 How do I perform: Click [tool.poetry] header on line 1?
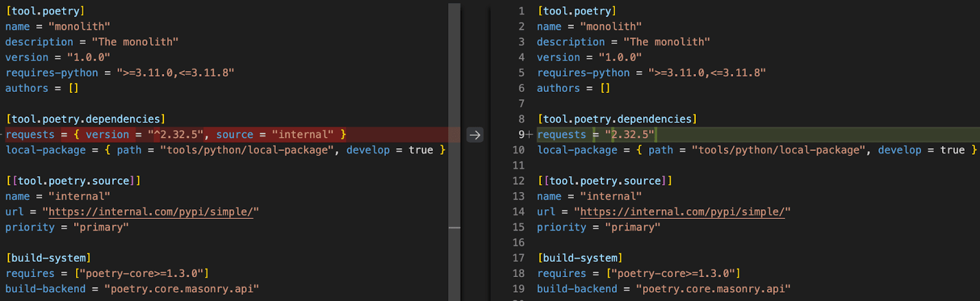pyautogui.click(x=577, y=11)
